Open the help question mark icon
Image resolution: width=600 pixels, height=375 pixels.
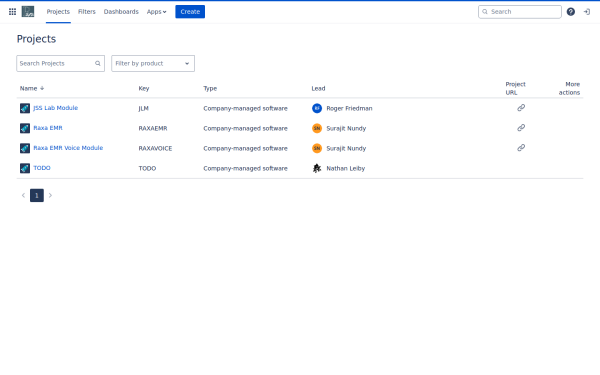click(x=571, y=12)
